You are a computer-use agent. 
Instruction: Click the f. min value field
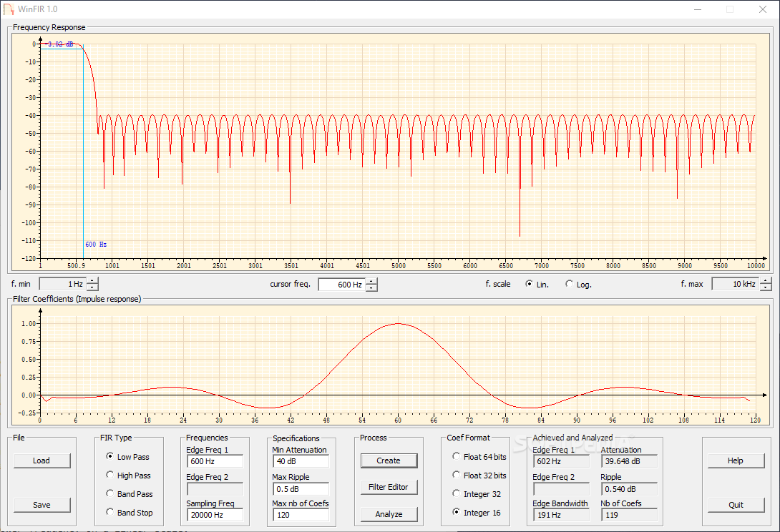[63, 284]
